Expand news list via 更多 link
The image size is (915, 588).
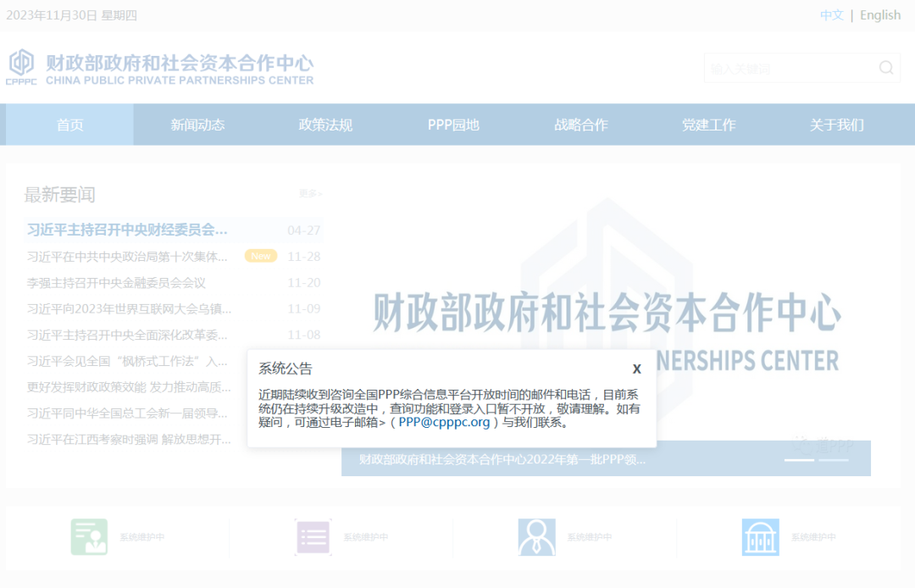(x=310, y=193)
